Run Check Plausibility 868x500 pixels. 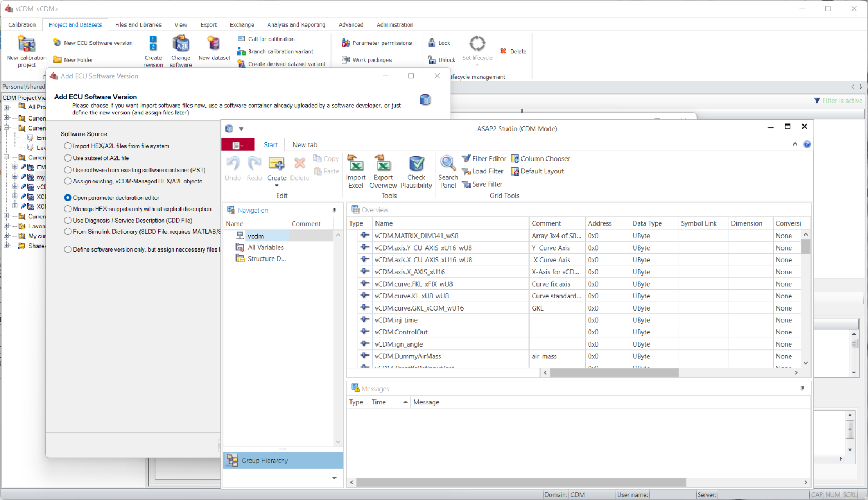click(x=416, y=172)
